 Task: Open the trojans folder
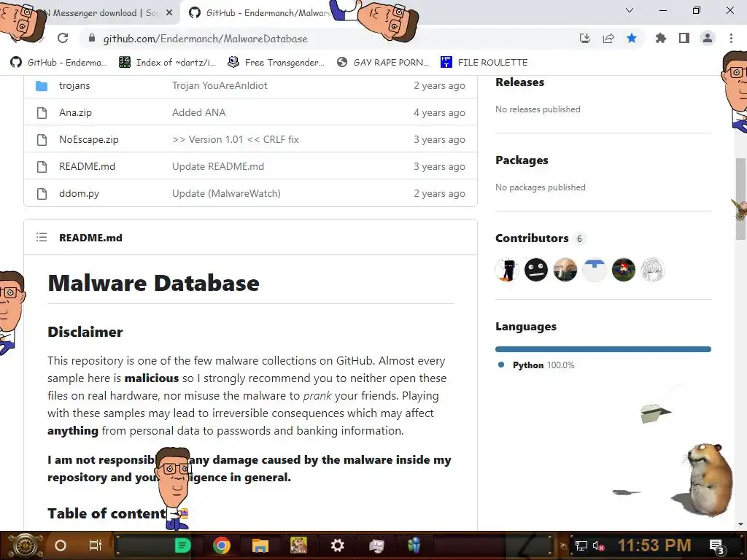click(74, 86)
